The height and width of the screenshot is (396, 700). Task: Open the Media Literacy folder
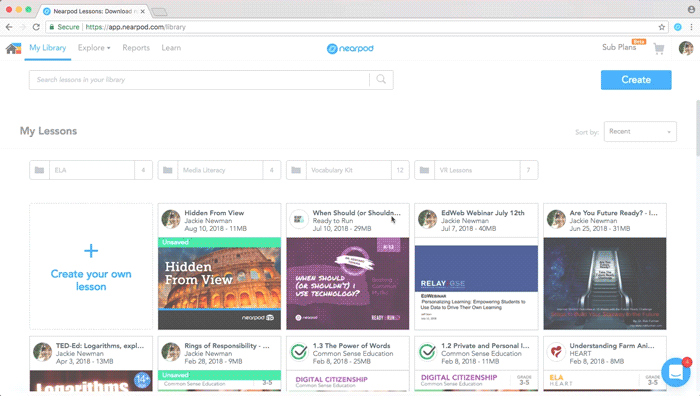point(219,170)
